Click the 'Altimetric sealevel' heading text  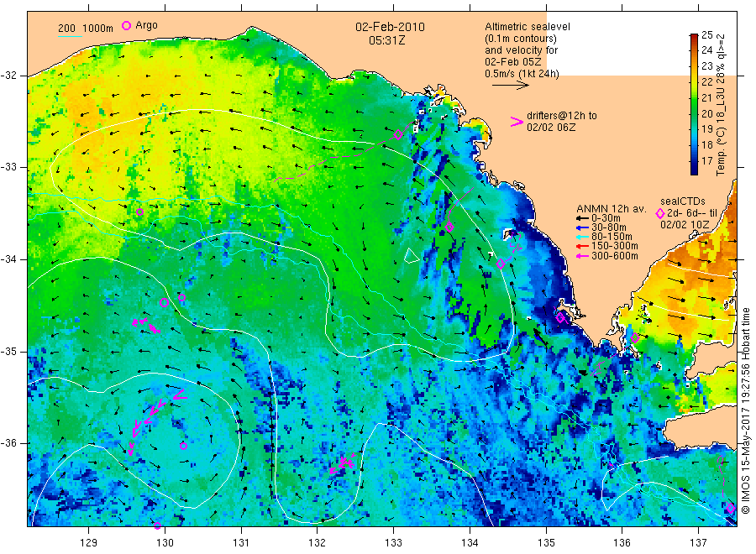point(528,27)
